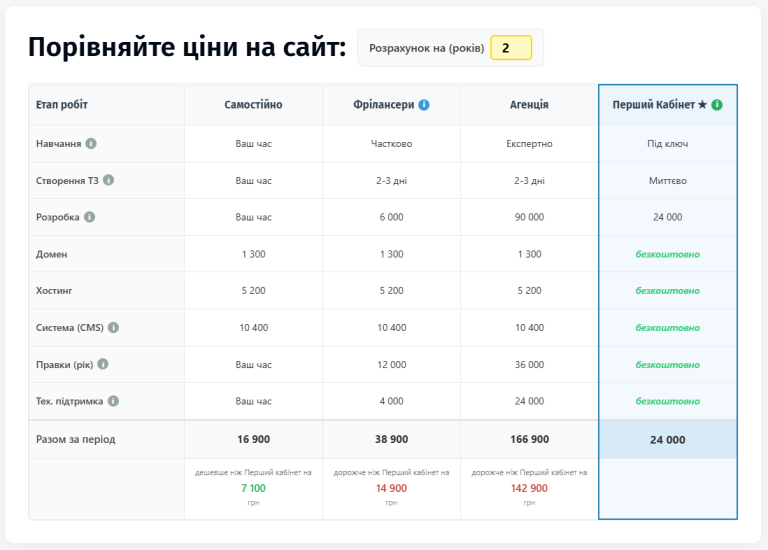Show the info tooltip for Створення ТЗ
Screen dimensions: 768x550
109,180
